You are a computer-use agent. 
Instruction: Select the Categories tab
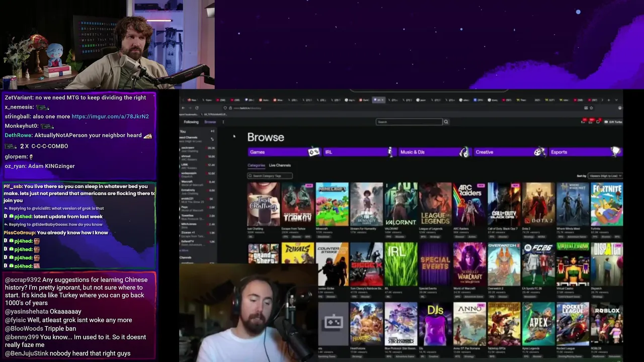[x=256, y=165]
